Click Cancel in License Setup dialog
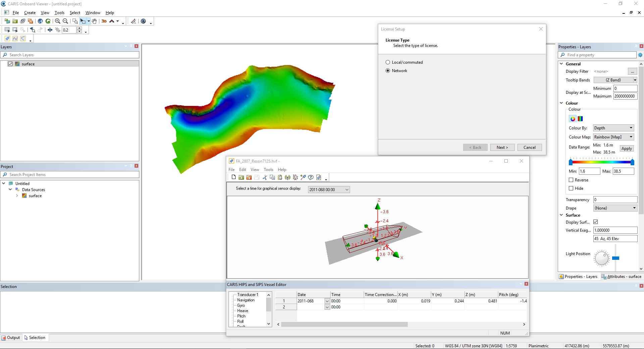The height and width of the screenshot is (349, 644). 529,148
